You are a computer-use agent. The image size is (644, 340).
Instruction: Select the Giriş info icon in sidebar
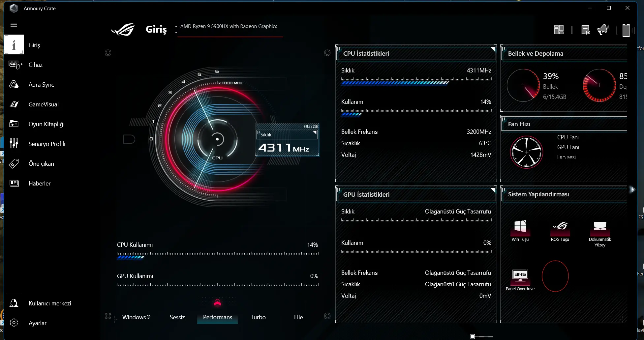click(14, 44)
